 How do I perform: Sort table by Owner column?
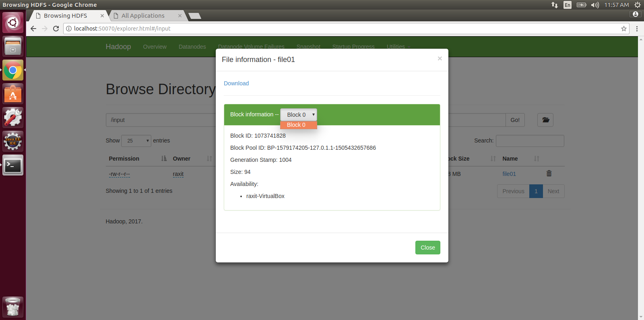pos(192,159)
